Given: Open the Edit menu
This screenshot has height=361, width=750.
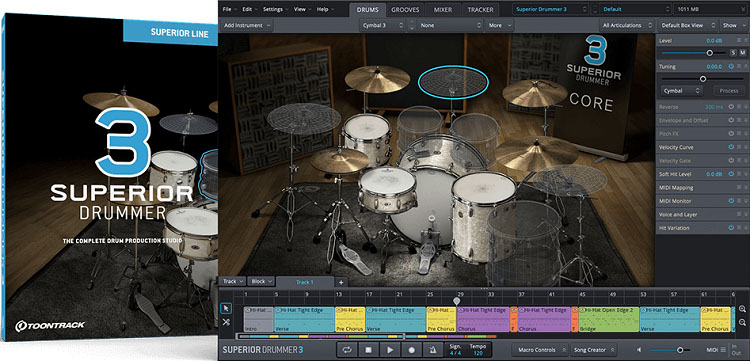Looking at the screenshot, I should coord(249,9).
